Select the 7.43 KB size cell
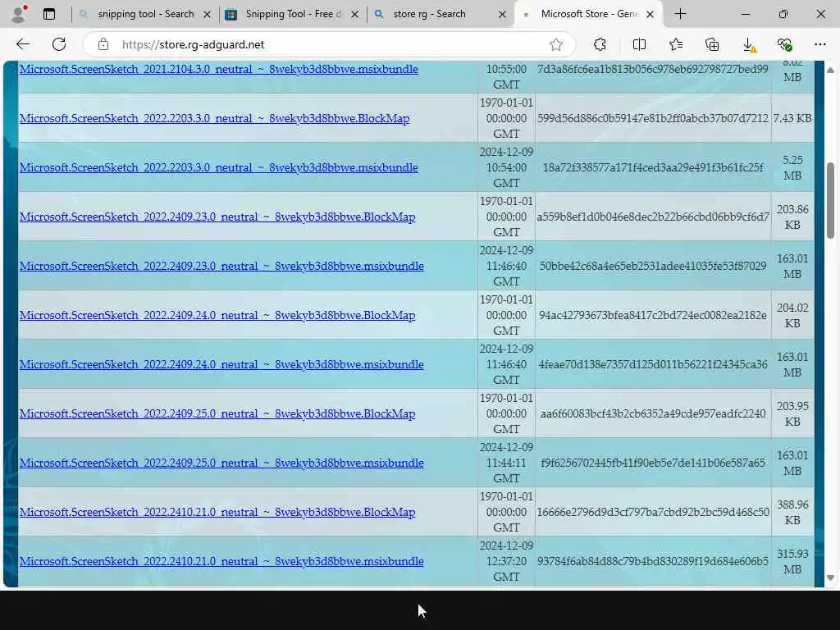The image size is (840, 630). [792, 118]
